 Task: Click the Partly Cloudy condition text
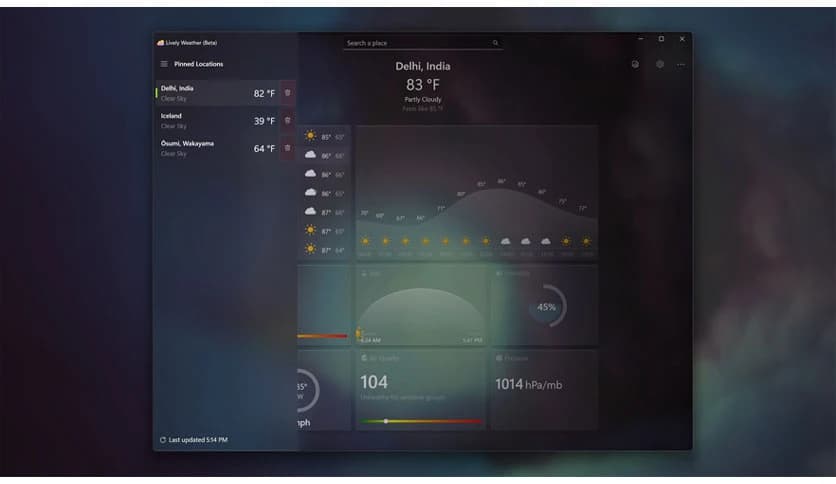423,100
